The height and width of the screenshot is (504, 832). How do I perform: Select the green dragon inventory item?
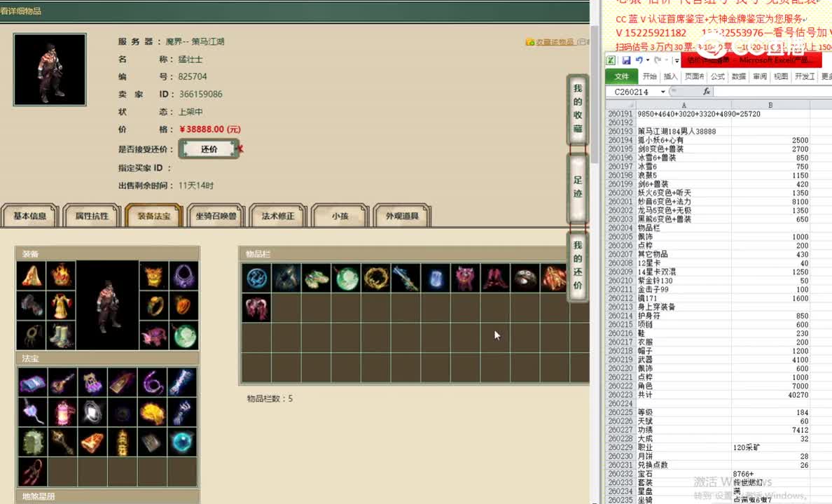pos(317,278)
